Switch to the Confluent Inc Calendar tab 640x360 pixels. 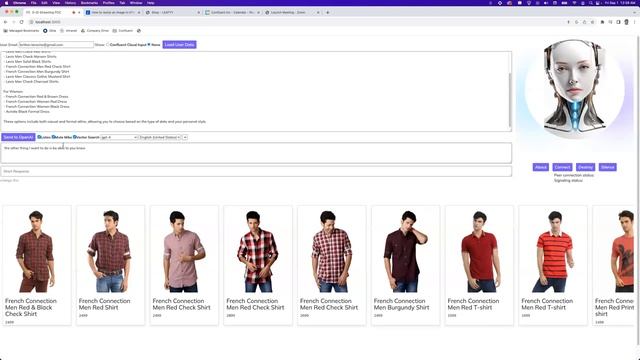(232, 13)
